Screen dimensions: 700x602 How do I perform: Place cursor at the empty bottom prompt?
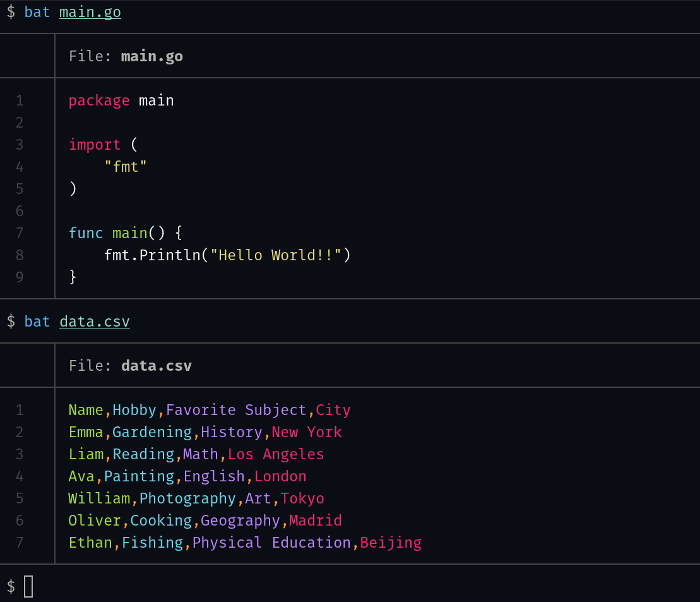coord(28,586)
